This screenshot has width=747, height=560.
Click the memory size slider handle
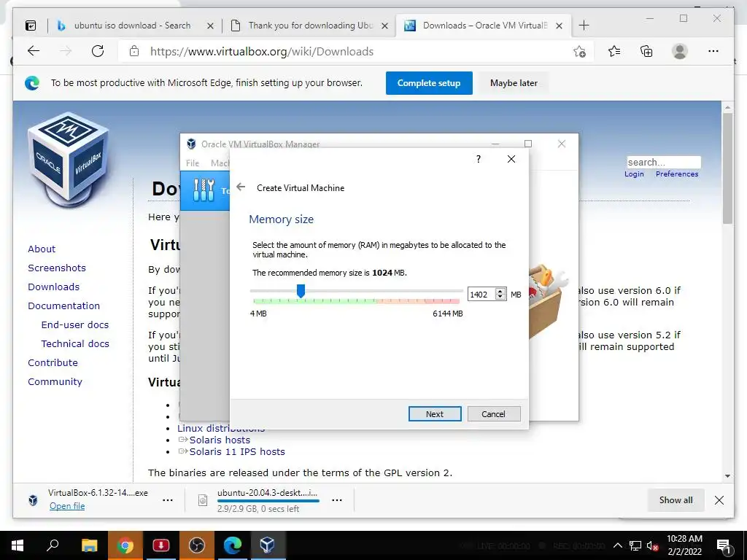[x=301, y=290]
